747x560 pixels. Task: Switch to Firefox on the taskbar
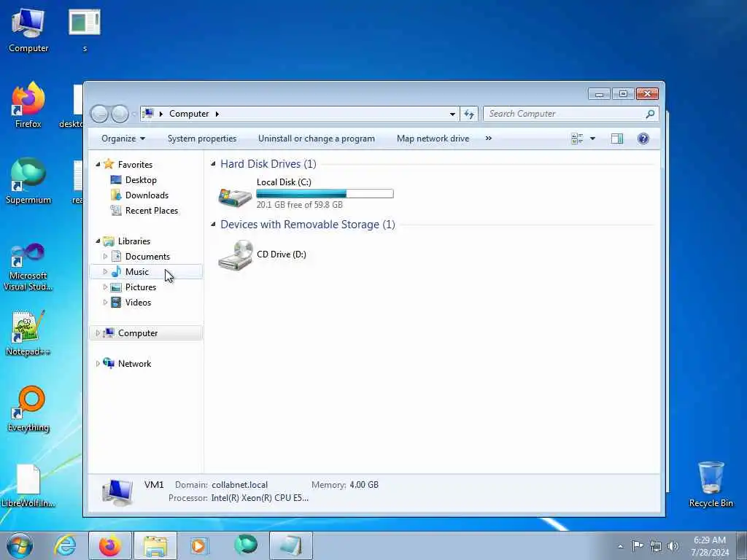coord(110,545)
